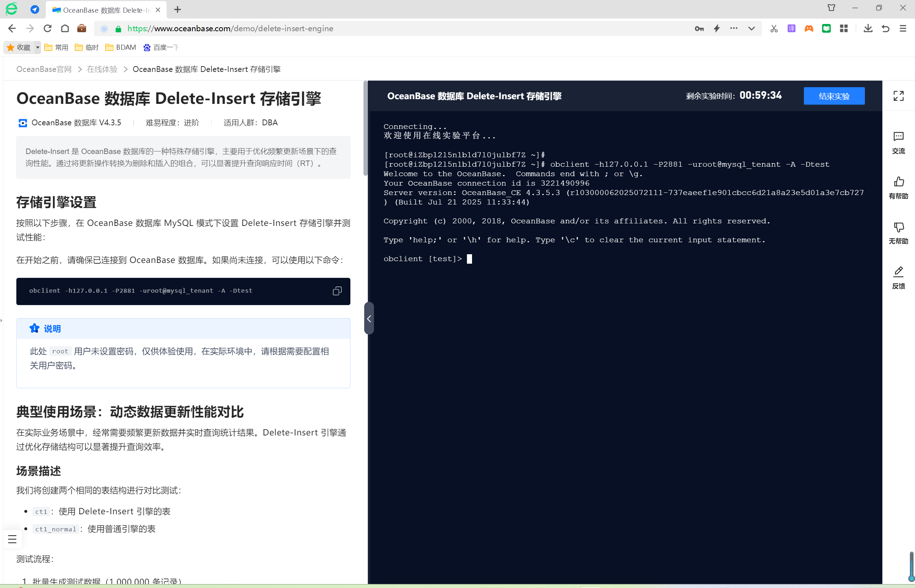Viewport: 915px width, 588px height.
Task: Enter fullscreen mode for the terminal
Action: coord(898,96)
